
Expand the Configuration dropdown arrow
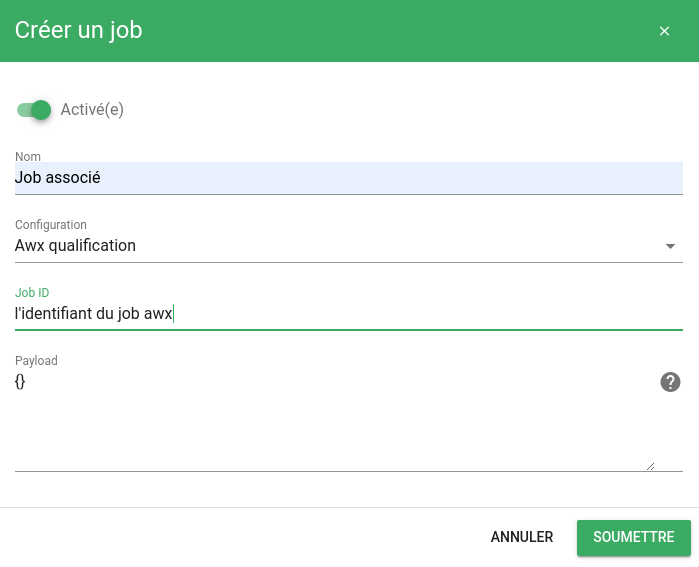[x=670, y=246]
